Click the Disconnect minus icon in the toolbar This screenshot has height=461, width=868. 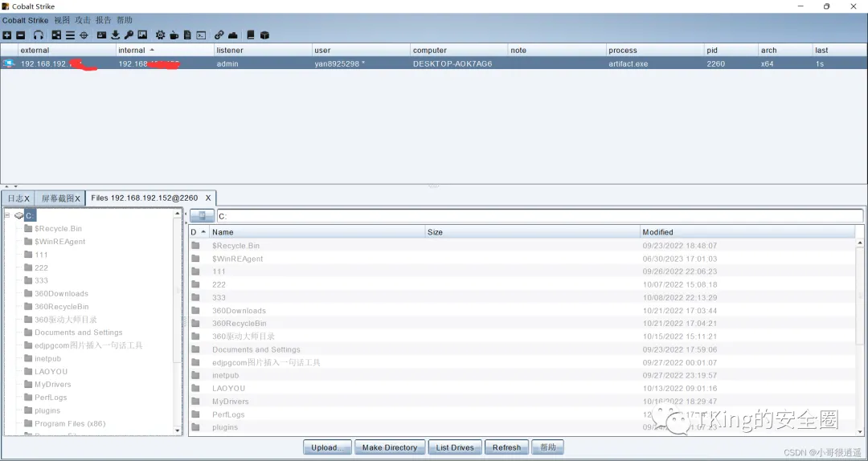[x=20, y=35]
